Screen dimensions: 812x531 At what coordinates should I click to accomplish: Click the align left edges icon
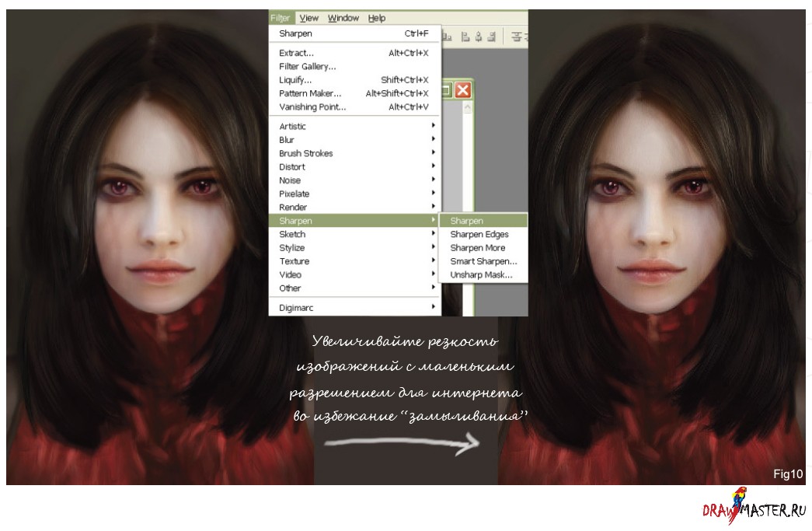465,37
